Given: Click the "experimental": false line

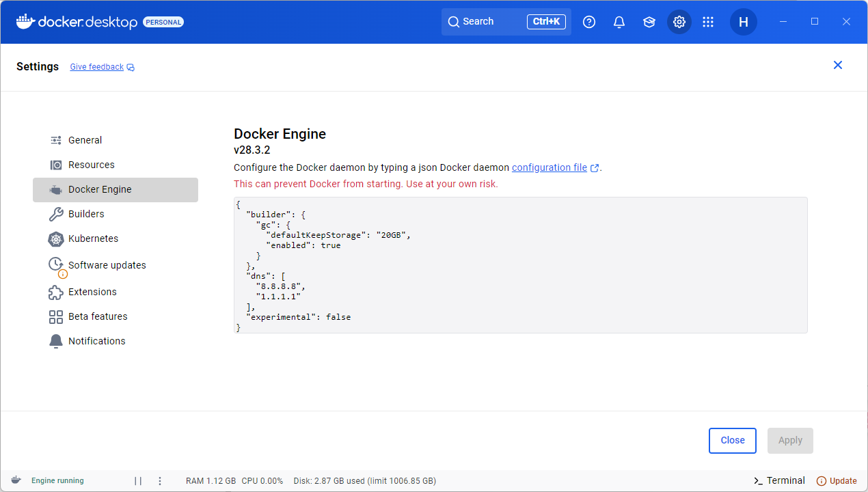Looking at the screenshot, I should tap(298, 317).
